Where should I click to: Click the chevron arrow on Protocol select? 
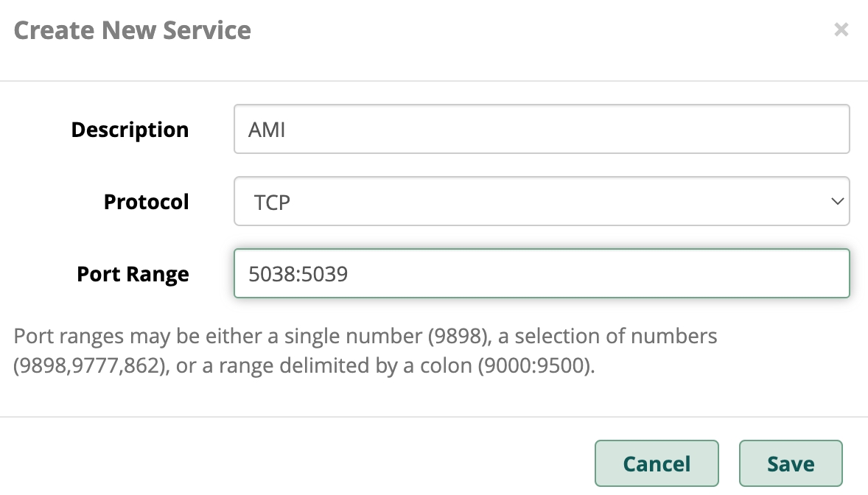[x=837, y=201]
